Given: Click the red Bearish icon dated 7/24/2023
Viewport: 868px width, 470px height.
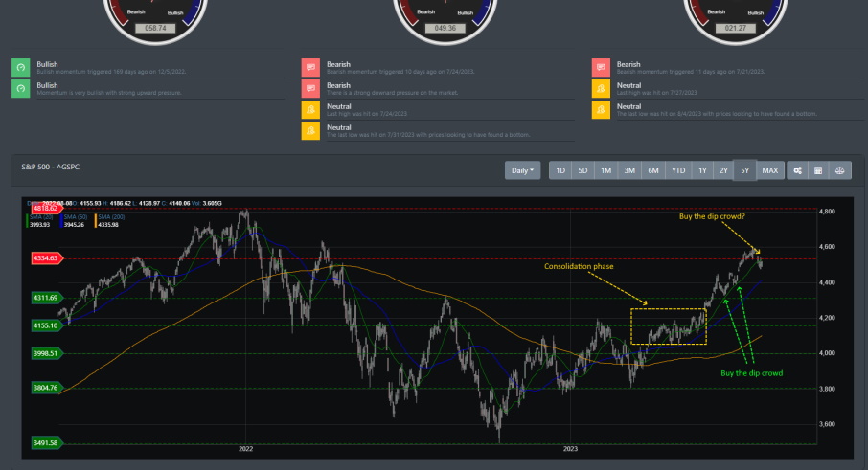Looking at the screenshot, I should pyautogui.click(x=310, y=67).
